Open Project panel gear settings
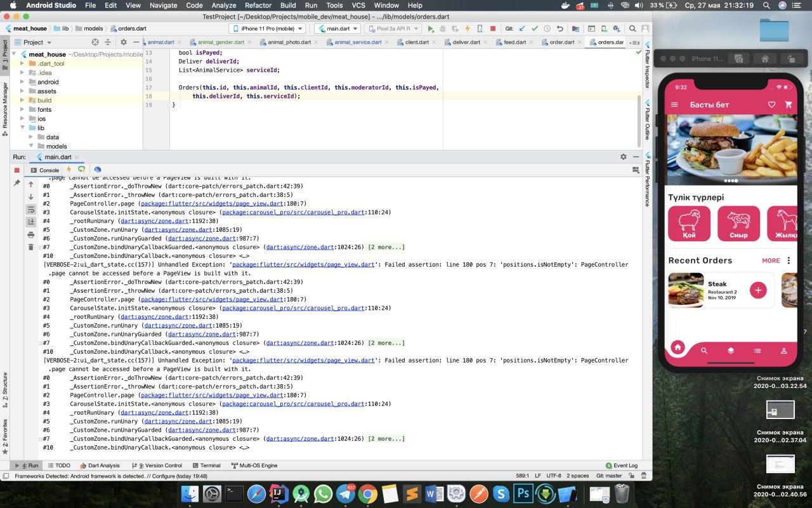The width and height of the screenshot is (812, 508). pos(124,42)
